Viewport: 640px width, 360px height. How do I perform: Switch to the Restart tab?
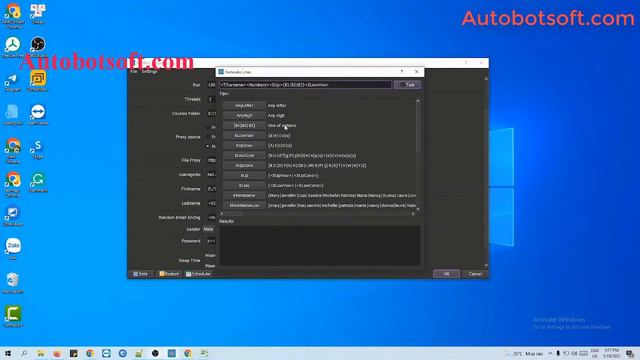(169, 274)
